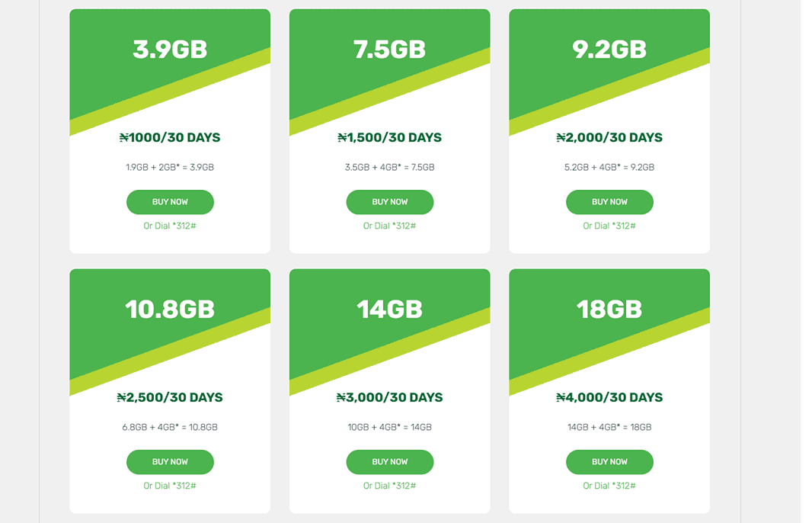
Task: Click BUY NOW on the 3.9GB plan
Action: pos(169,201)
